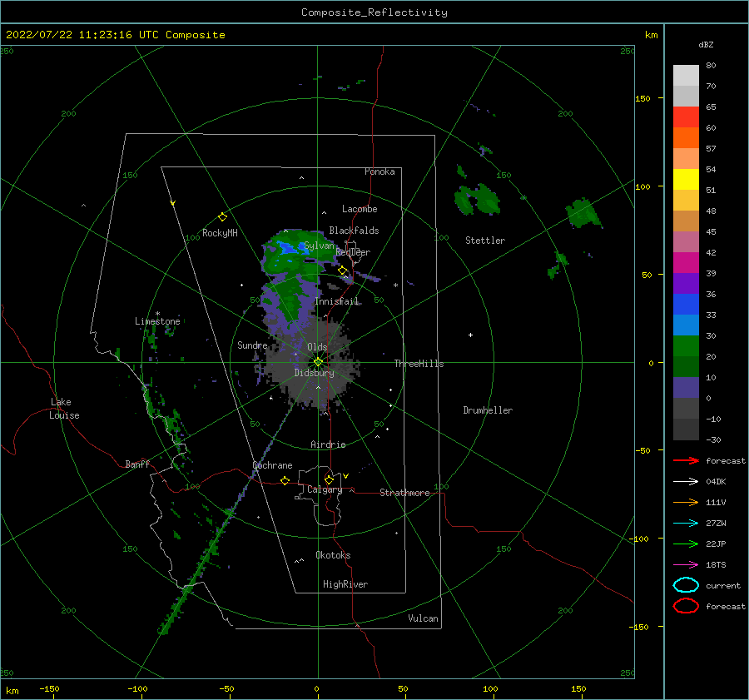Screen dimensions: 749x700
Task: Click the yellow diamond marker near RockyMH
Action: tap(222, 217)
